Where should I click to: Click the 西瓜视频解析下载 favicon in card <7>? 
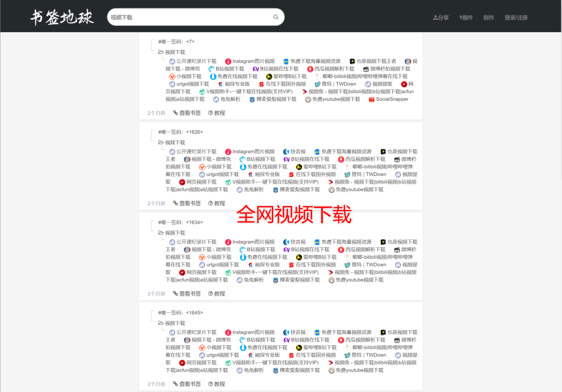click(310, 69)
